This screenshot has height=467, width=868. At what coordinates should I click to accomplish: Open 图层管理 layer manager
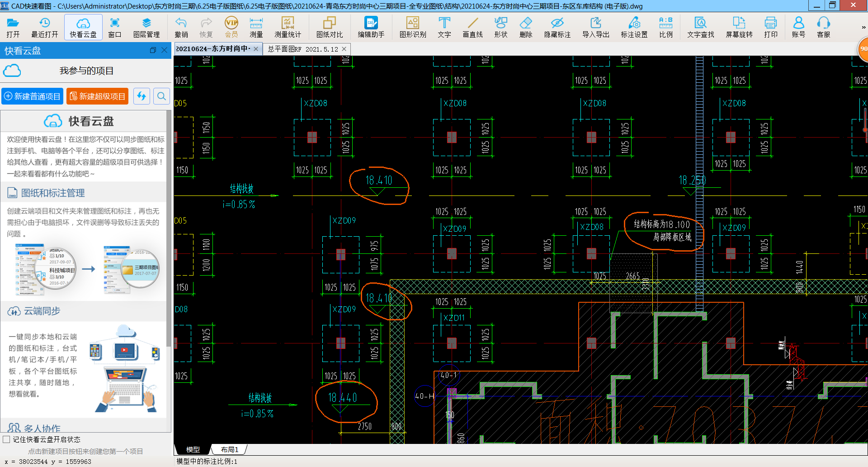coord(146,27)
